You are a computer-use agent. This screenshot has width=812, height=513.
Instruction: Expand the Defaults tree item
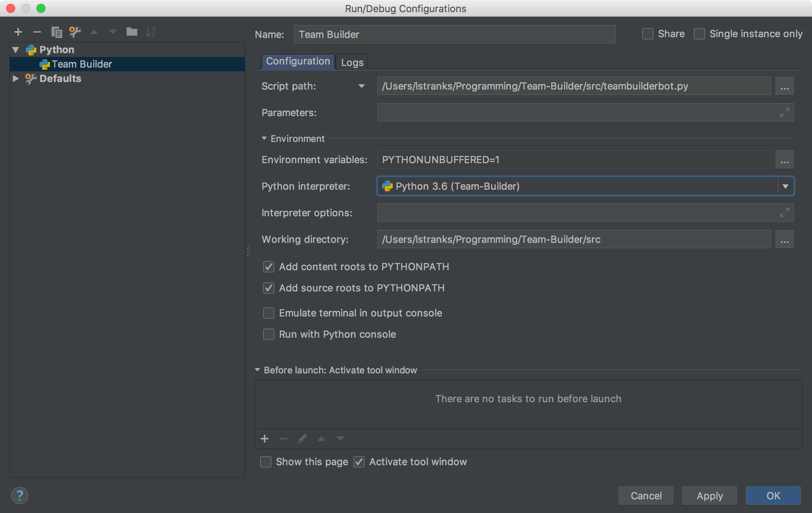coord(15,79)
